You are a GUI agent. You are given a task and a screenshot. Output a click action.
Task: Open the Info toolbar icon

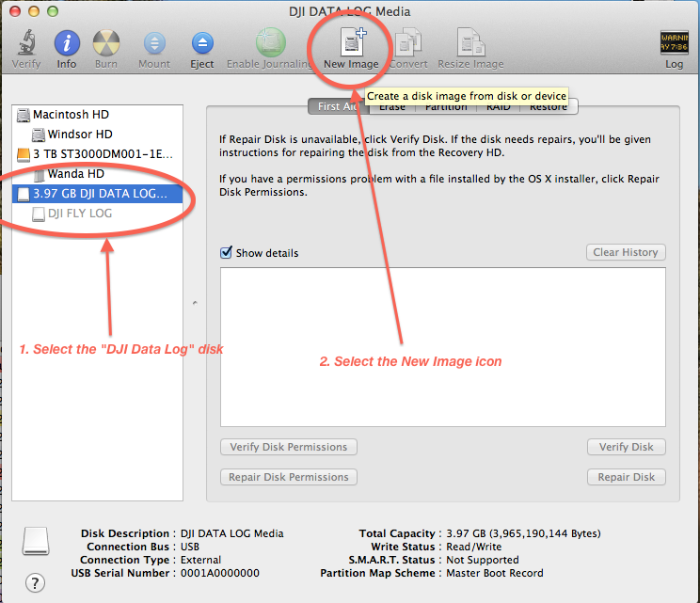67,49
